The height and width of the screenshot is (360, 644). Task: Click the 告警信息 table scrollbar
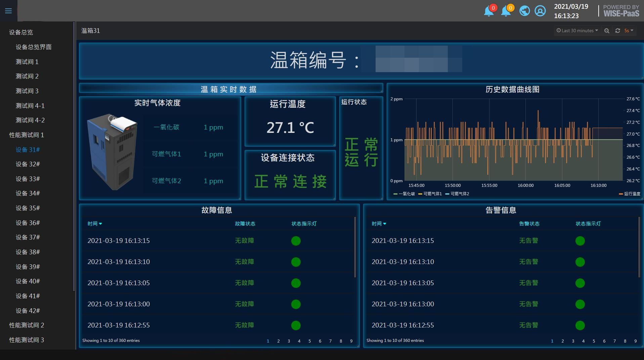[x=639, y=247]
